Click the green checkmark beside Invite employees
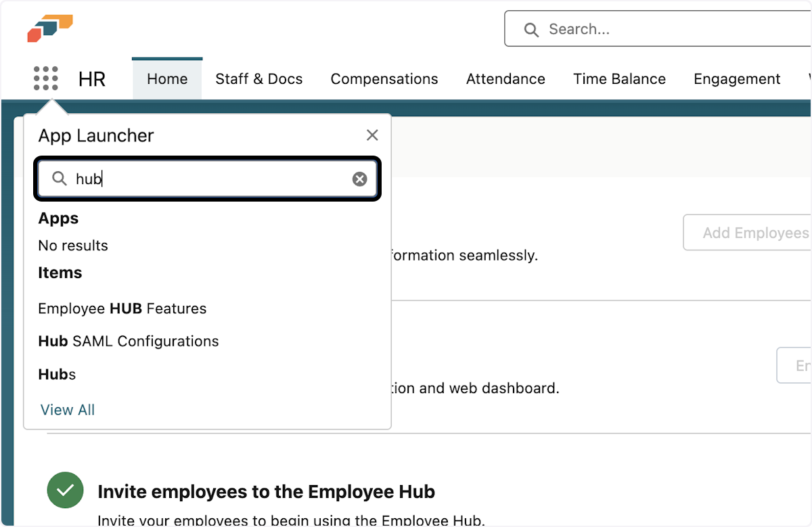This screenshot has width=812, height=527. (x=65, y=490)
